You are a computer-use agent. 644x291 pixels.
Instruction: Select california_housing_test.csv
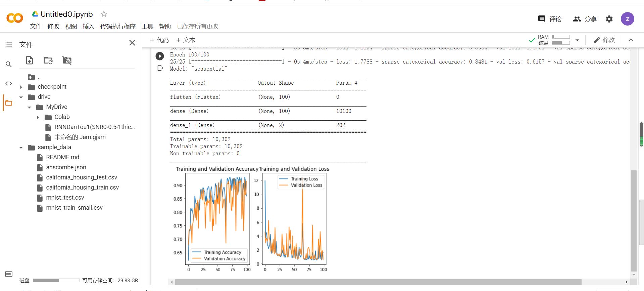tap(82, 177)
